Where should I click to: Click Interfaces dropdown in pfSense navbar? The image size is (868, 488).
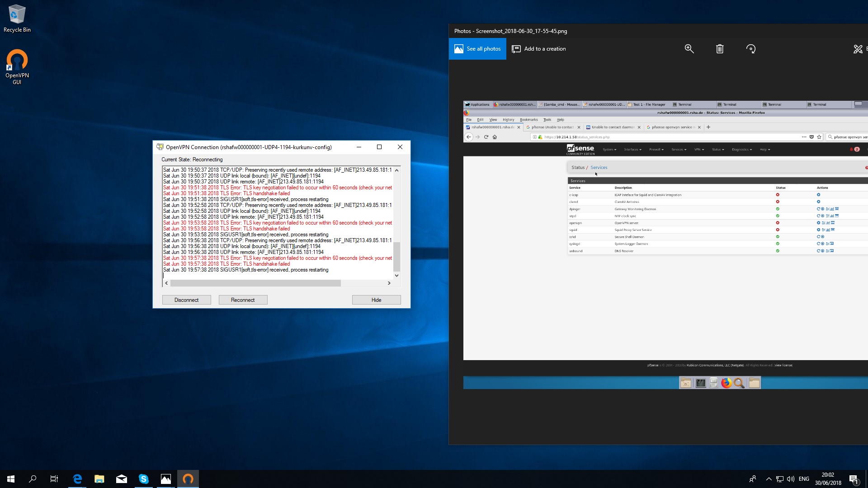(x=632, y=150)
